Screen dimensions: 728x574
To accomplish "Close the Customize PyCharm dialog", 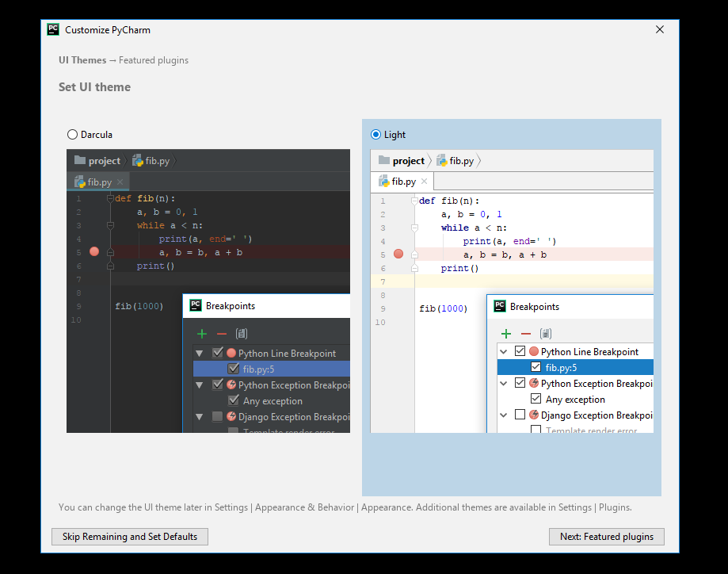I will point(660,30).
